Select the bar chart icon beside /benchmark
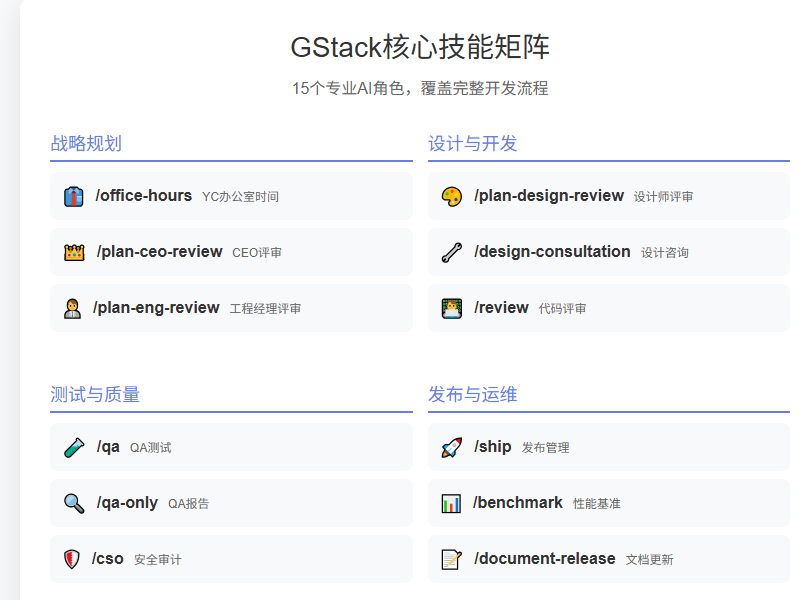Viewport: 800px width, 600px height. 454,503
